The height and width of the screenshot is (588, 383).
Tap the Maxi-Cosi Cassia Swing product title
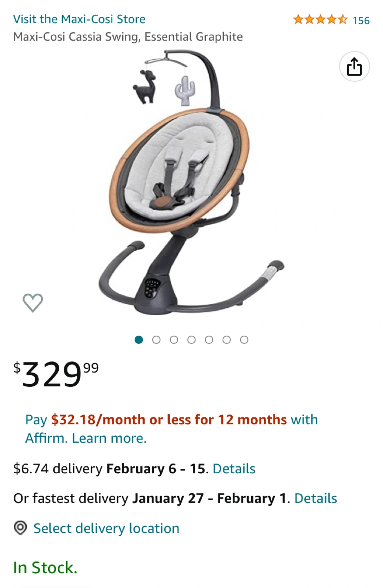[128, 37]
